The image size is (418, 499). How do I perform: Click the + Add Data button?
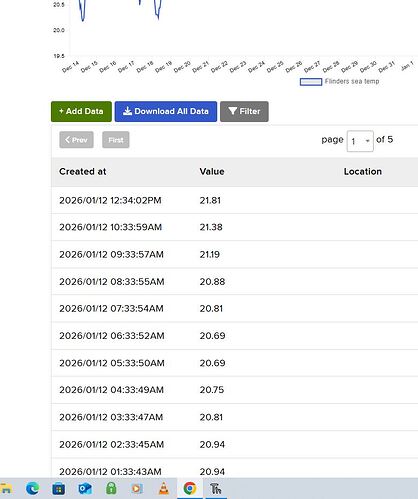click(81, 111)
